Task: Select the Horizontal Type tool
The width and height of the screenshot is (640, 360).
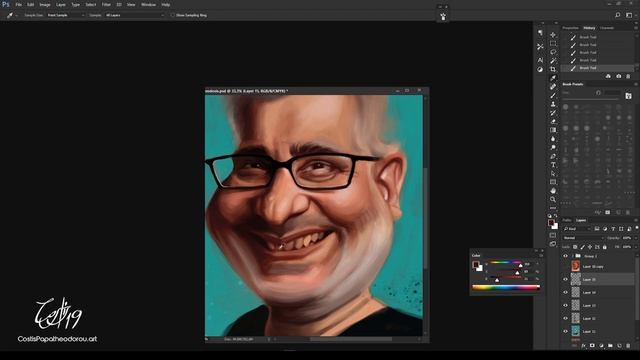Action: pyautogui.click(x=553, y=164)
